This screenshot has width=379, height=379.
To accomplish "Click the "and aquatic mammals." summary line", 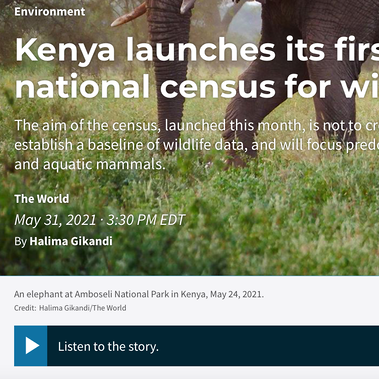I will coord(90,164).
